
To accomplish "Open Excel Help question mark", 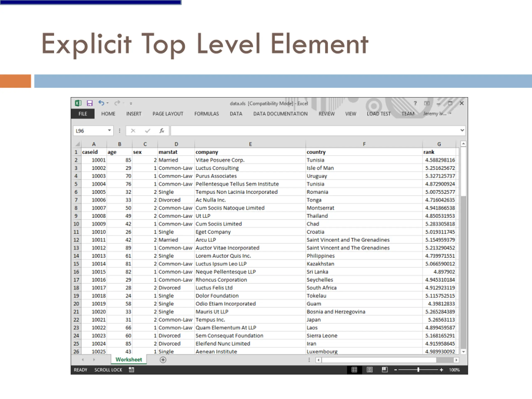I will coord(415,103).
